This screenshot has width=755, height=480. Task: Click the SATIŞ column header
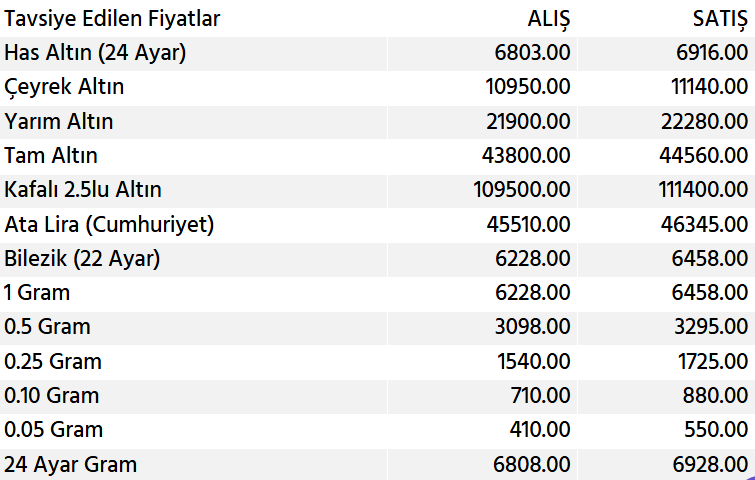click(719, 19)
